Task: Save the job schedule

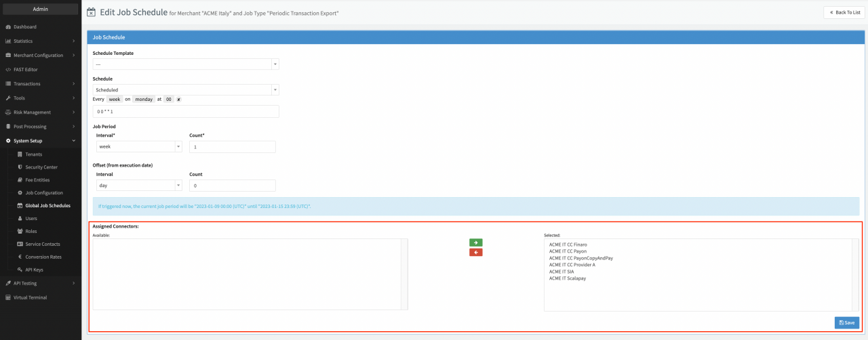Action: tap(847, 323)
